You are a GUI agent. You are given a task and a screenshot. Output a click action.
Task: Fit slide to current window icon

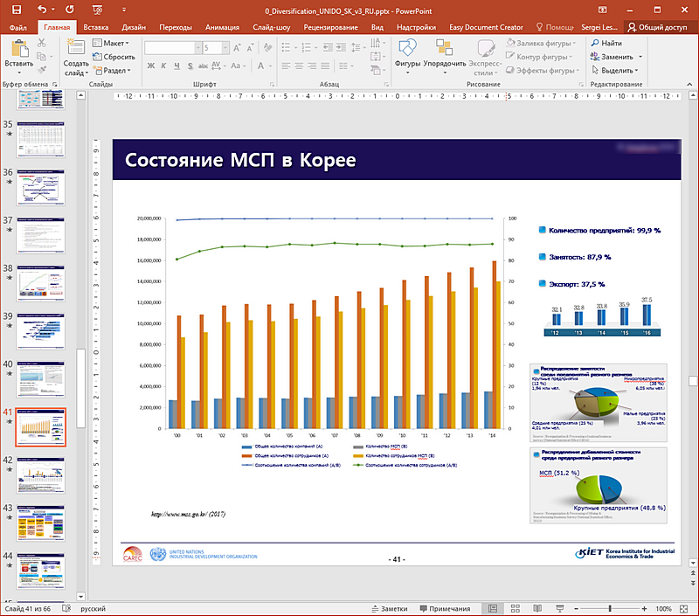tap(684, 608)
